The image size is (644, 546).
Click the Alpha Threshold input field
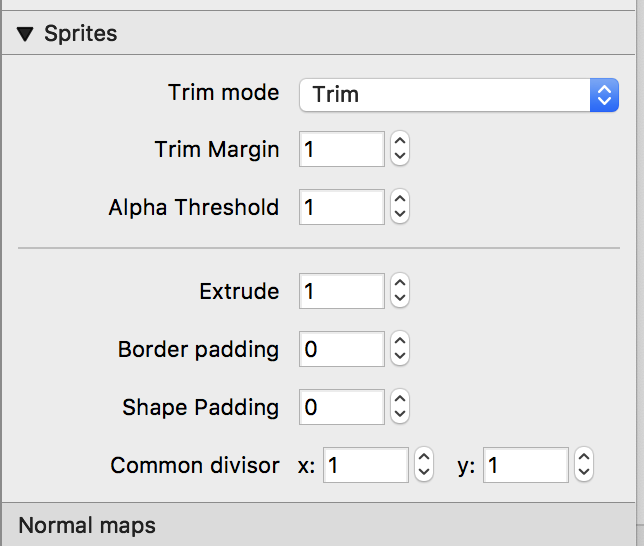[341, 208]
